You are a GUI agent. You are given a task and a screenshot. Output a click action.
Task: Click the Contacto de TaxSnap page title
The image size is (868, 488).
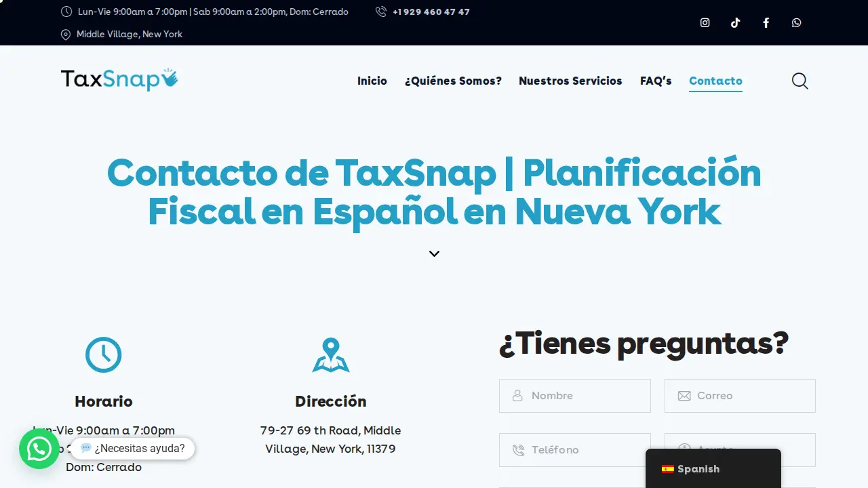434,192
